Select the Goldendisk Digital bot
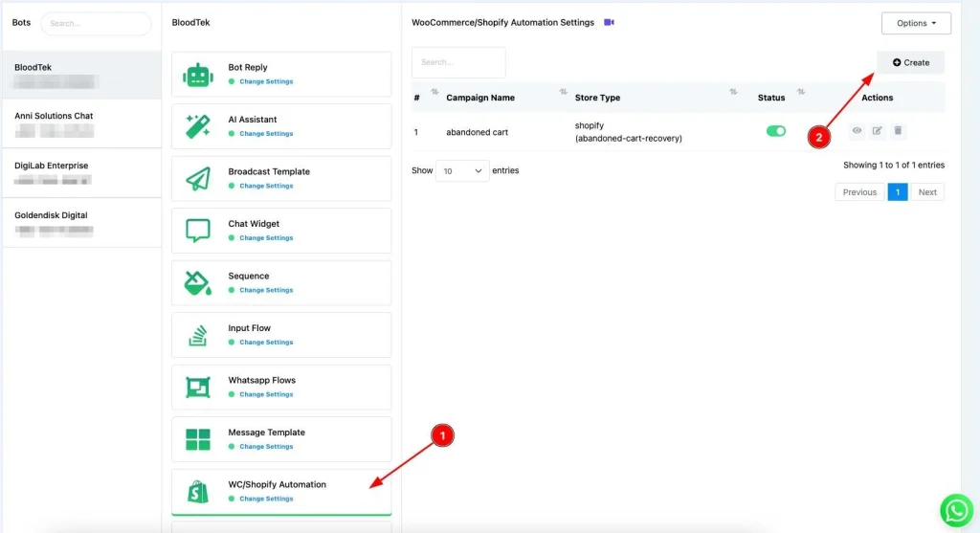 point(82,222)
